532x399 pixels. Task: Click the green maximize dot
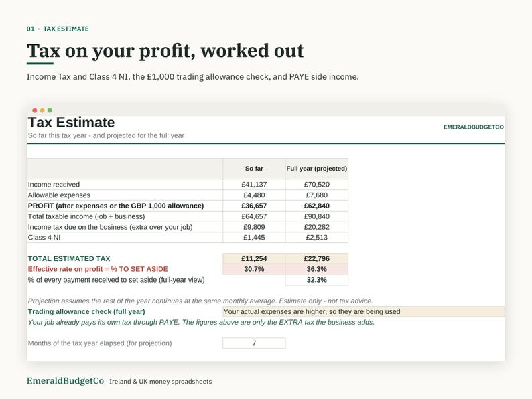click(x=50, y=110)
